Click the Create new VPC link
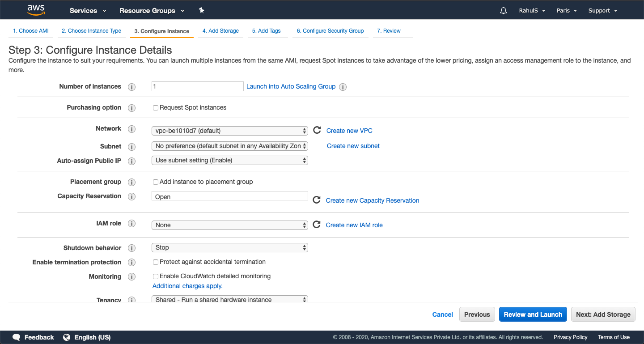Image resolution: width=644 pixels, height=344 pixels. [x=349, y=131]
